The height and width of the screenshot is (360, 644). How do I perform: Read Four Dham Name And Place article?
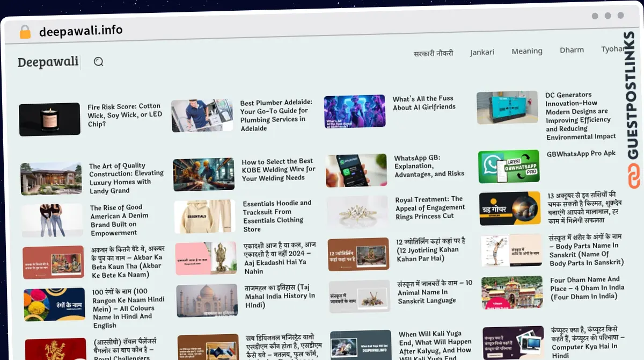point(587,287)
